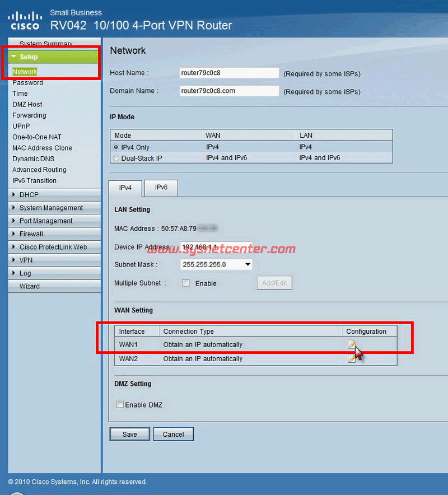The image size is (448, 495).
Task: Click the WAN1 configuration edit icon
Action: (x=352, y=344)
